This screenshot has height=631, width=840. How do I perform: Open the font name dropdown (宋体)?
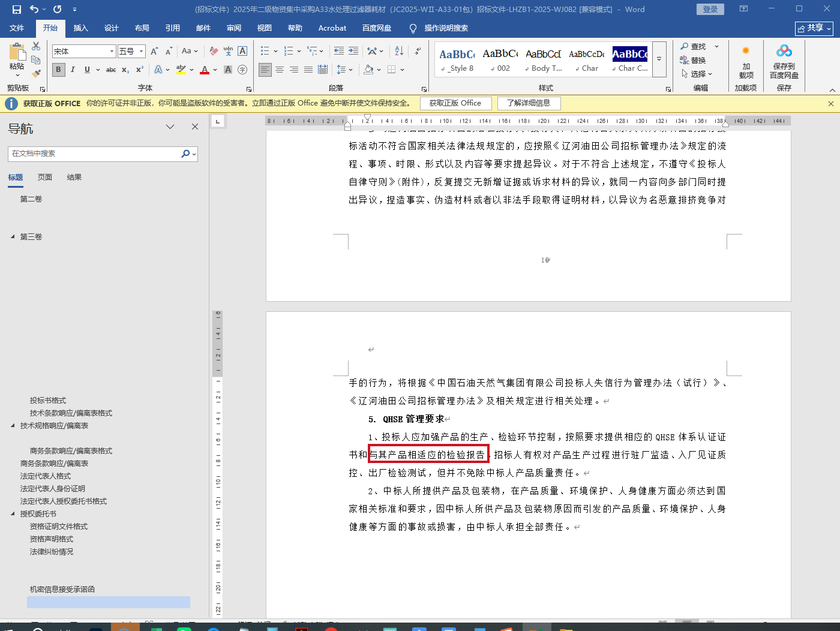(112, 52)
